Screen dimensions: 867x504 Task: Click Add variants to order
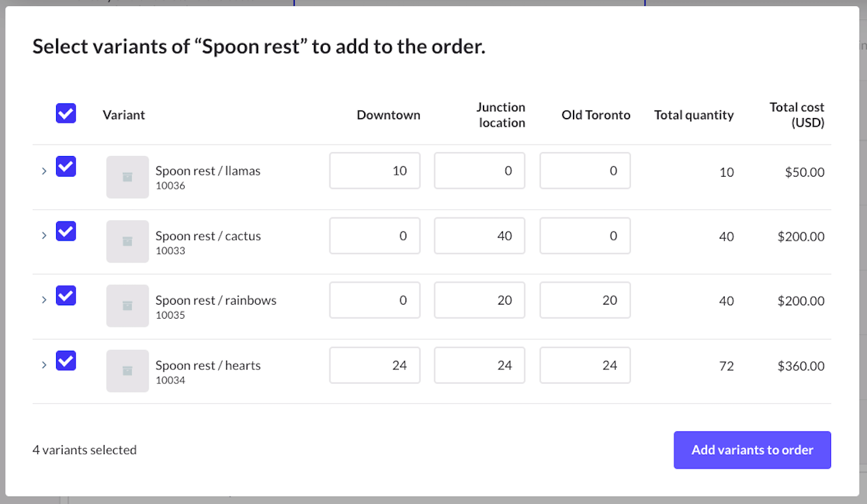(x=752, y=450)
